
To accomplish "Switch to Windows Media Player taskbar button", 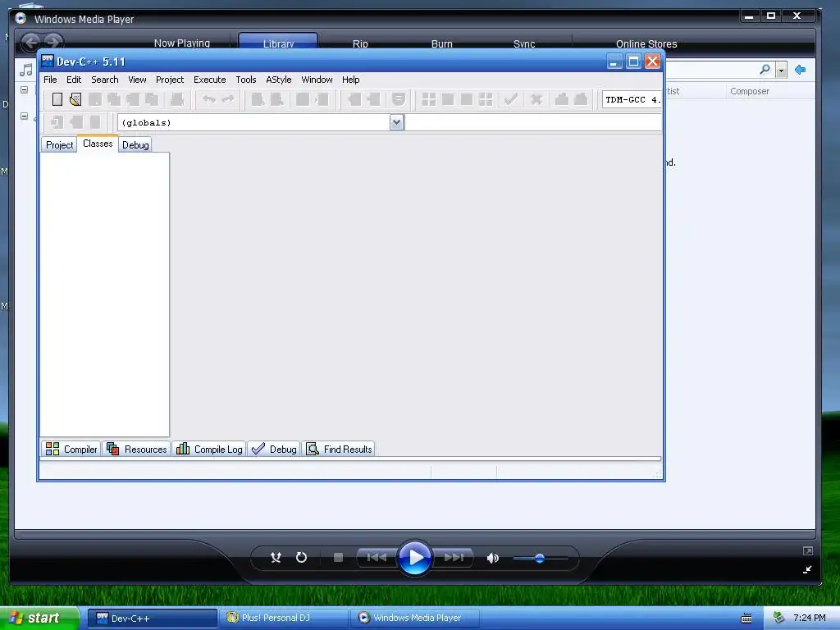I will 416,618.
